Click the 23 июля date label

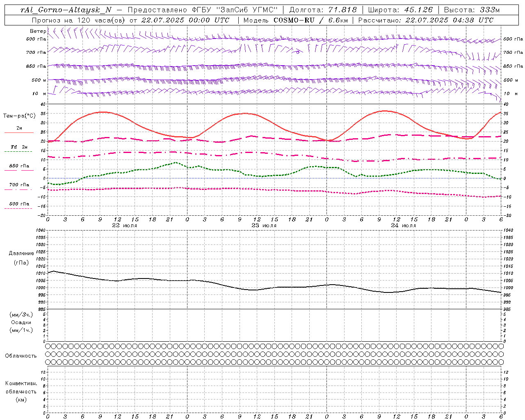pos(264,226)
